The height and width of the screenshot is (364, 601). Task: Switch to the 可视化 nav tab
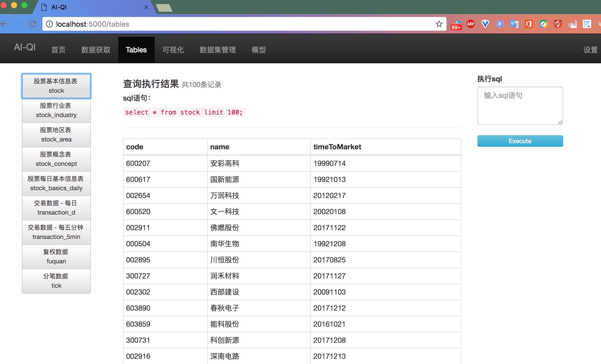[173, 50]
